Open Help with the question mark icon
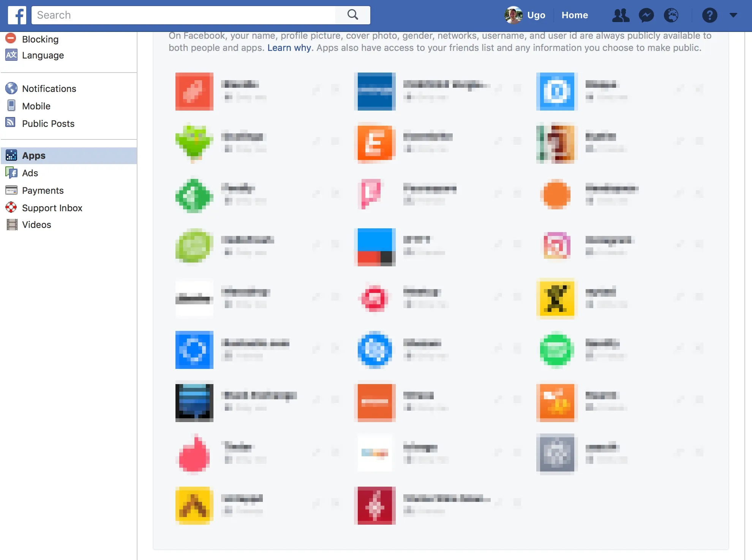 pyautogui.click(x=709, y=15)
